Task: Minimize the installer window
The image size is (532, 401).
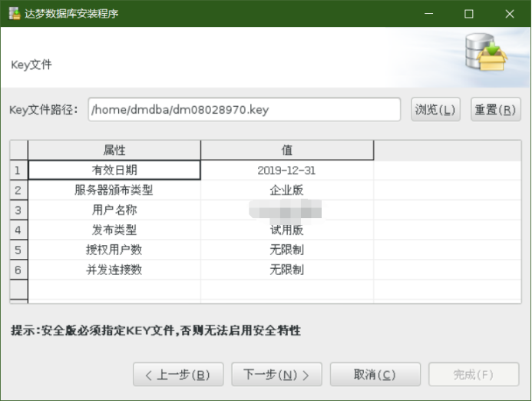Action: 429,14
